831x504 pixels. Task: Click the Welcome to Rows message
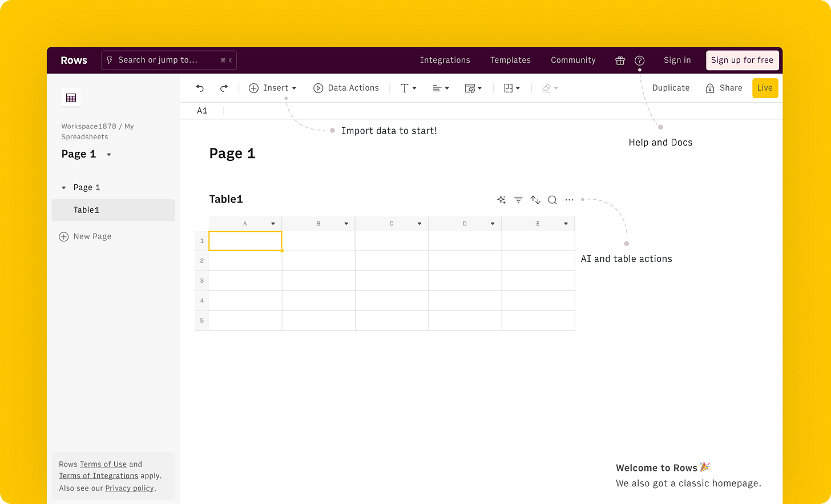[x=663, y=467]
